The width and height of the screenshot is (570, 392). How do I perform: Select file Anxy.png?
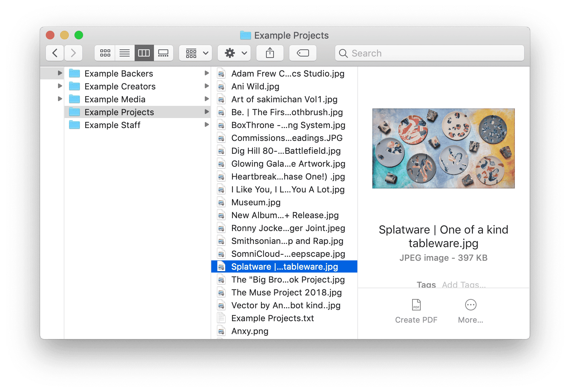[x=284, y=331]
